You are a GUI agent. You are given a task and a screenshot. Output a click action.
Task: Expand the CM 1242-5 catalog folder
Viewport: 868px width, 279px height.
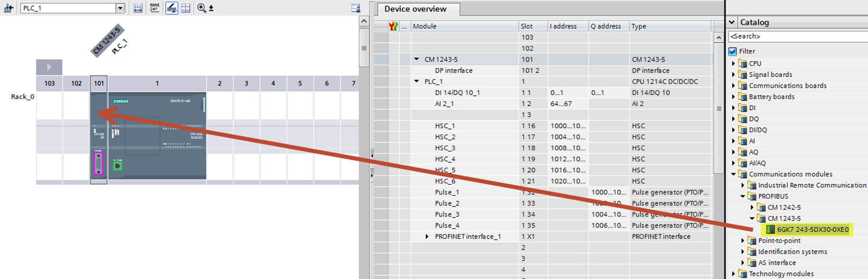[752, 207]
